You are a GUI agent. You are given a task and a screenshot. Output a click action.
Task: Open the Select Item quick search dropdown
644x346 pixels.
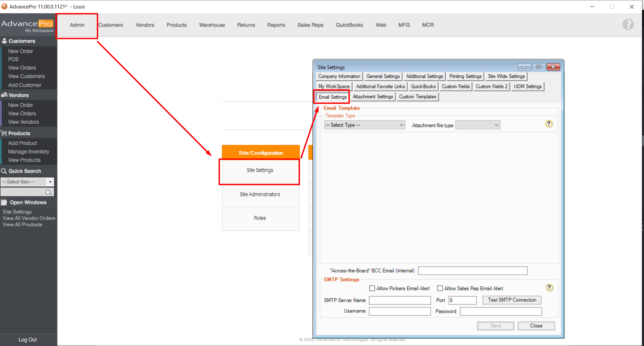pyautogui.click(x=50, y=182)
